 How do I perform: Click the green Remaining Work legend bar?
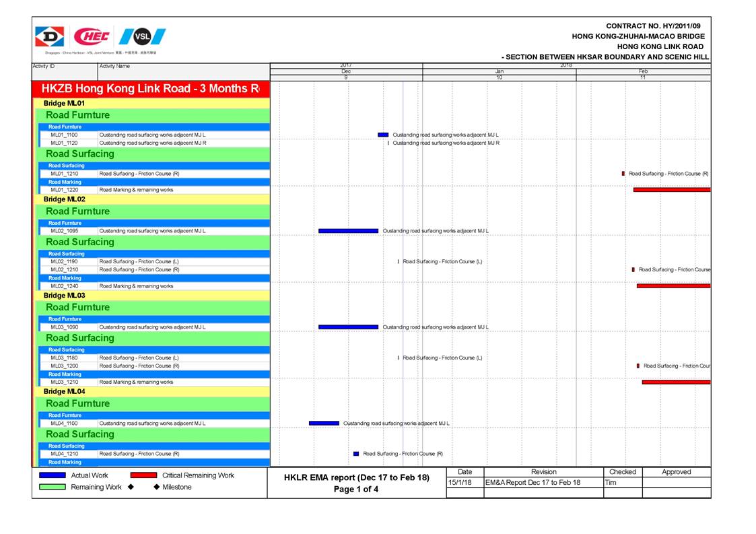53,487
